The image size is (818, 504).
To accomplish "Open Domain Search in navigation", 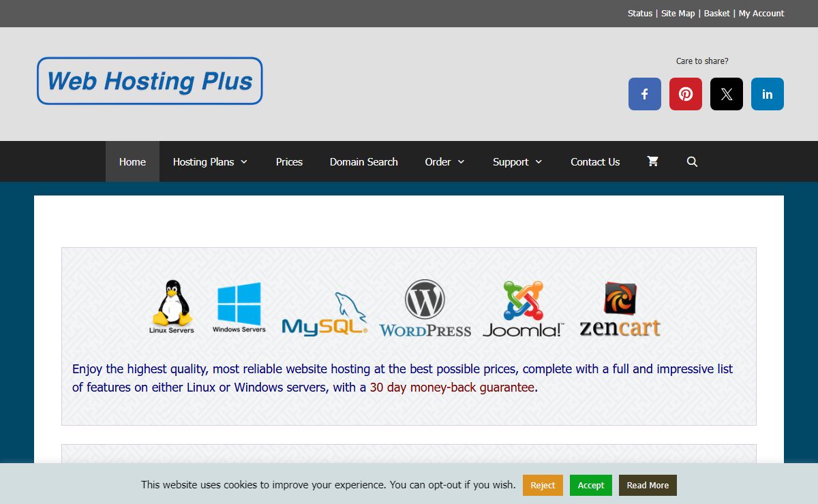I will pos(364,161).
